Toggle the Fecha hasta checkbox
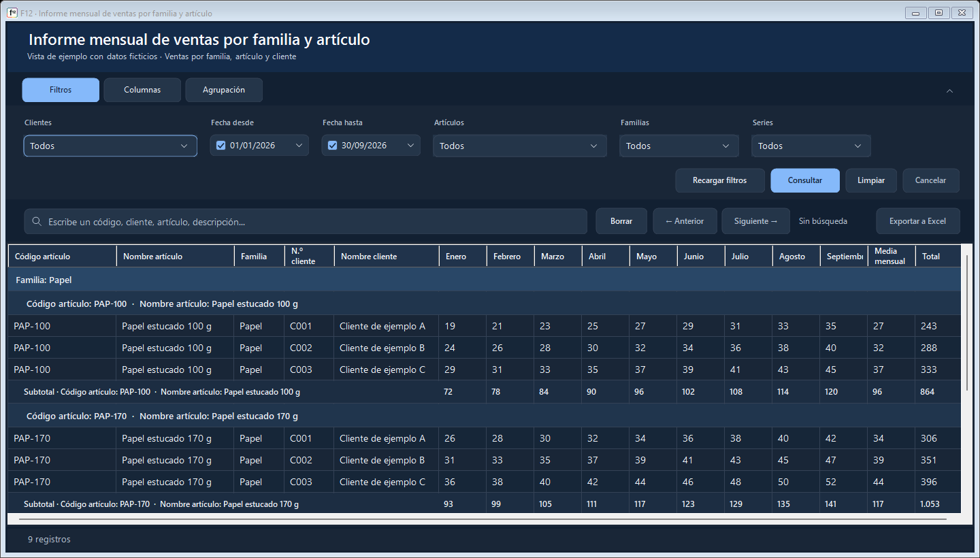The width and height of the screenshot is (980, 558). click(332, 146)
